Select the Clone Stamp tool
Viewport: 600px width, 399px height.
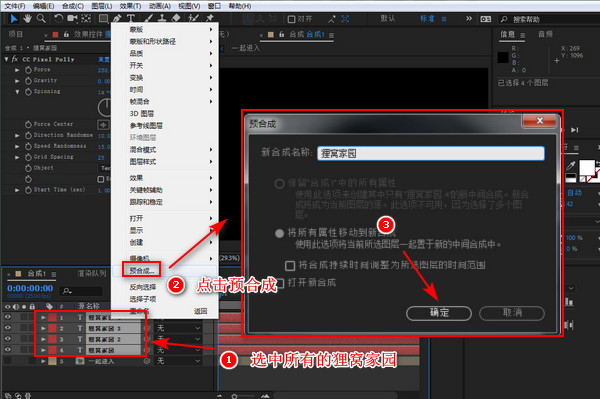(162, 18)
